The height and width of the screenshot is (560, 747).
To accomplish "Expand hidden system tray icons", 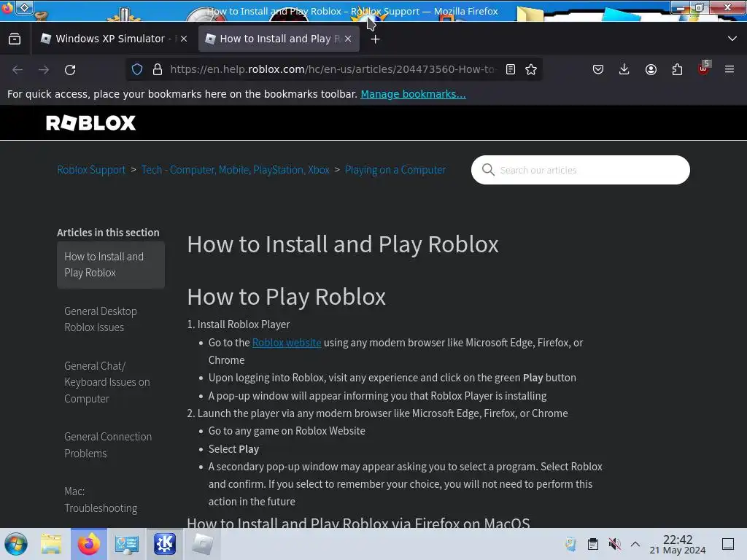I will coord(635,544).
